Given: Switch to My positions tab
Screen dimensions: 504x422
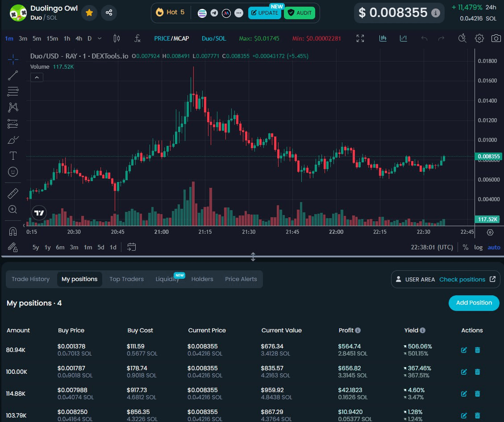Looking at the screenshot, I should click(x=79, y=279).
